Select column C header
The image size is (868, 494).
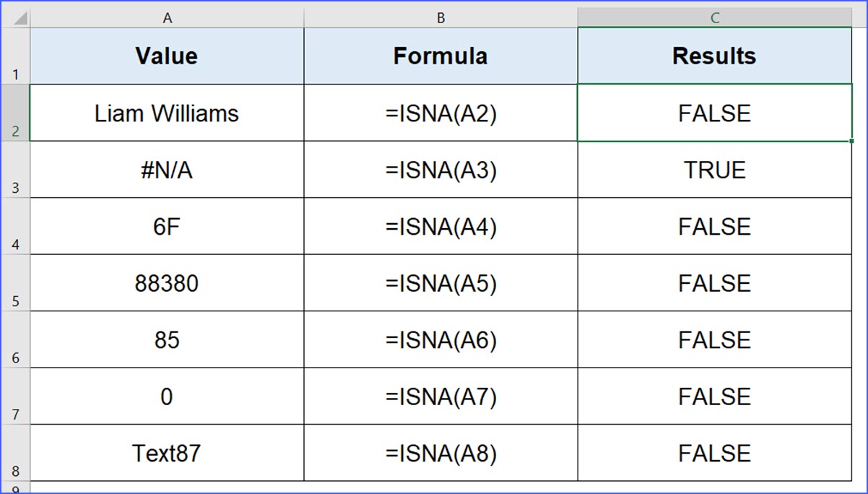[x=715, y=17]
